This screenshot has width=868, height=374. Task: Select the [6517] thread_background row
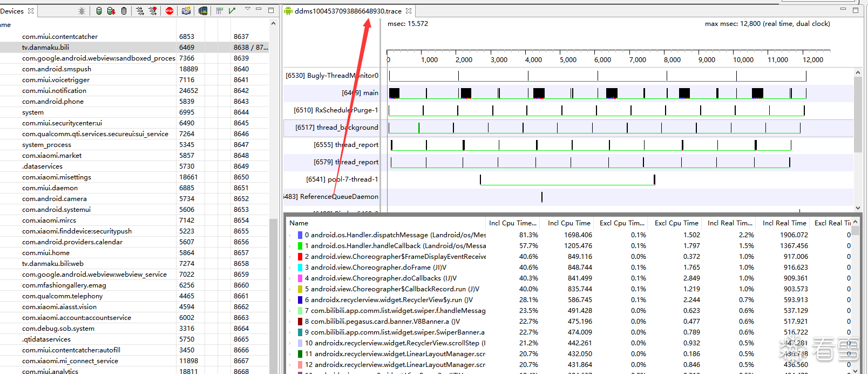[x=337, y=128]
